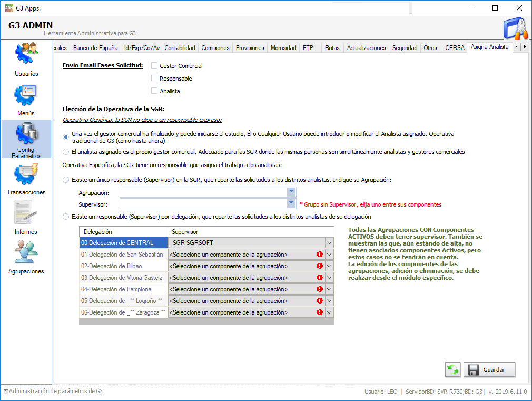Switch to the Otros tab

[430, 48]
